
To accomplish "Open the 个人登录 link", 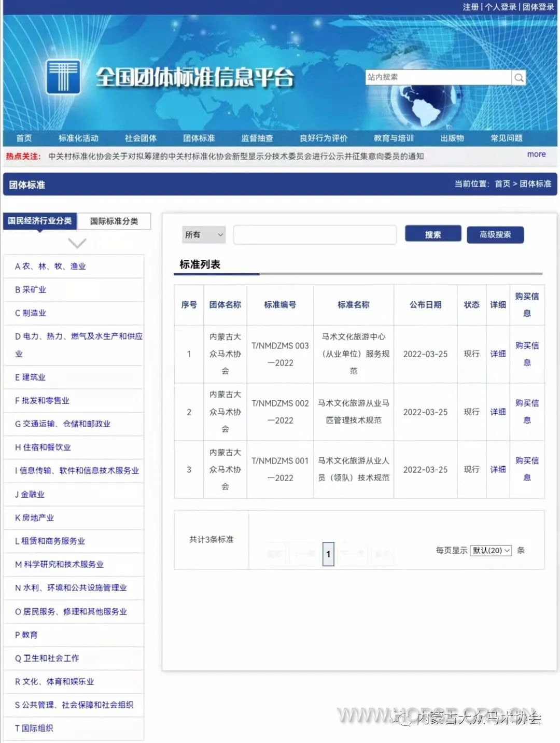I will (500, 7).
